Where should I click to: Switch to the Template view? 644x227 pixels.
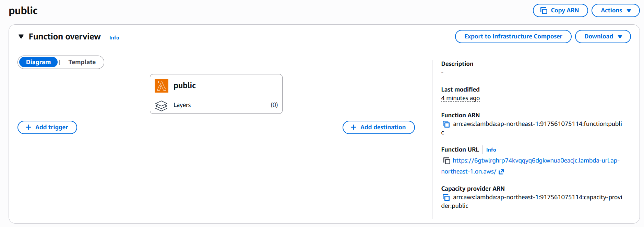82,62
